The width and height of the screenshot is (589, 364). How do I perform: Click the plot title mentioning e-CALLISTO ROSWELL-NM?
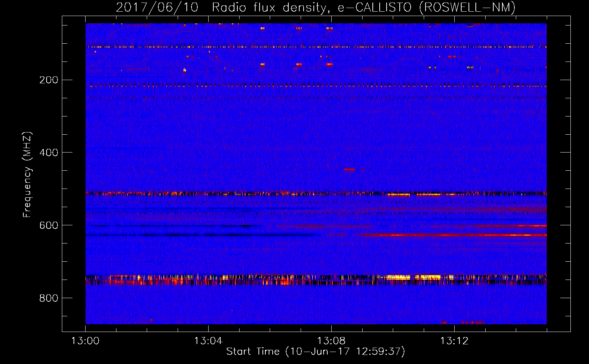(x=316, y=7)
